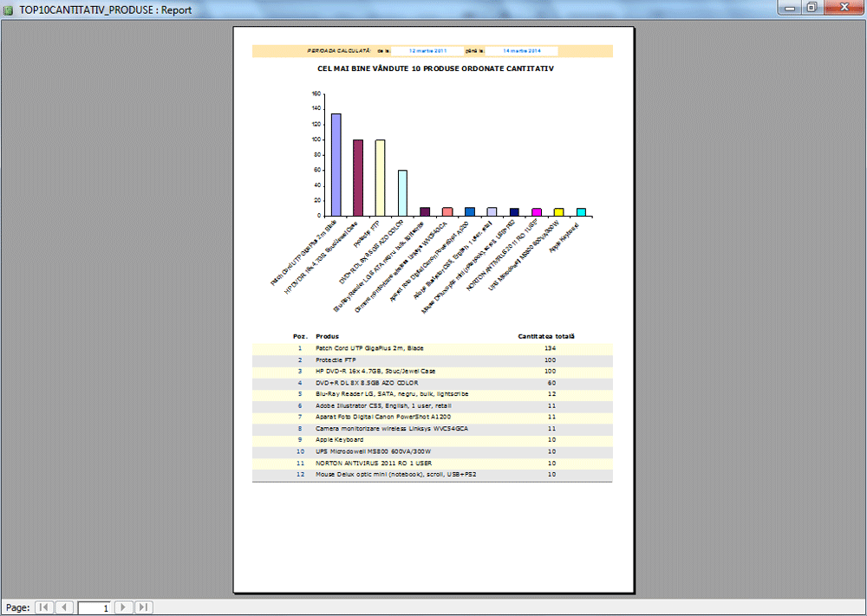
Task: Click the 'Cantitatea totală' column header
Action: click(x=546, y=336)
